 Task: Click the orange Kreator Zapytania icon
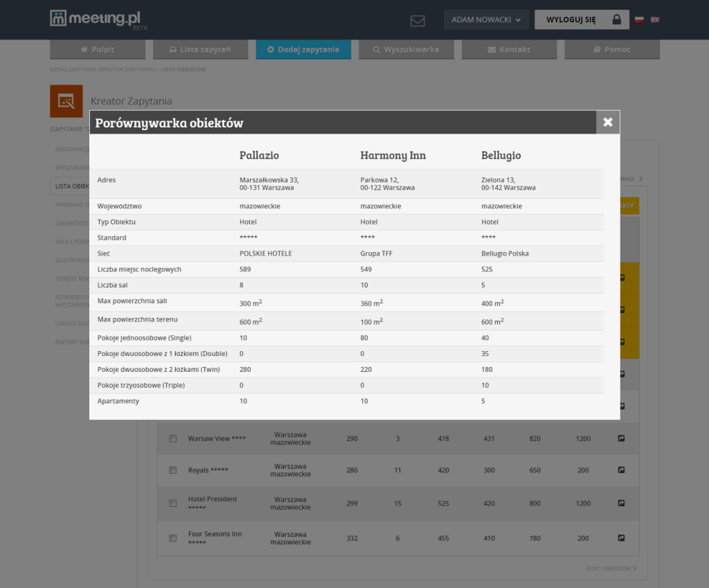coord(66,101)
